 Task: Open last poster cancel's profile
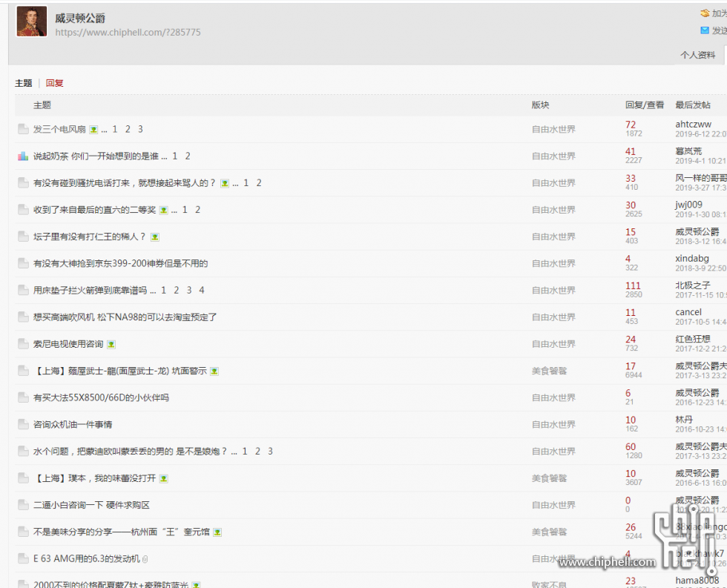click(688, 312)
